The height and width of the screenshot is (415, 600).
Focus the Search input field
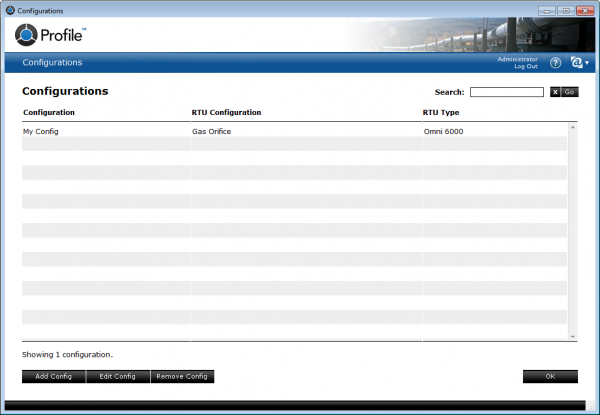pos(507,92)
